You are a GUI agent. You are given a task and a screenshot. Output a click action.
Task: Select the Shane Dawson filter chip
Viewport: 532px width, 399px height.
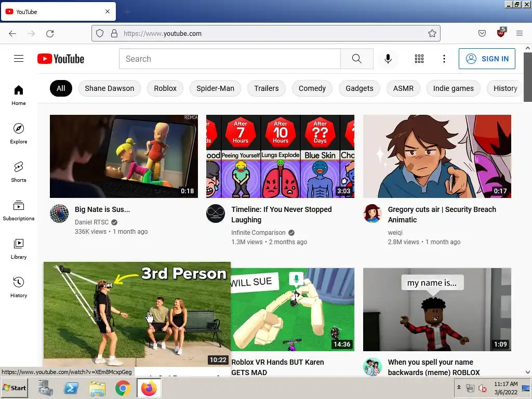tap(109, 88)
